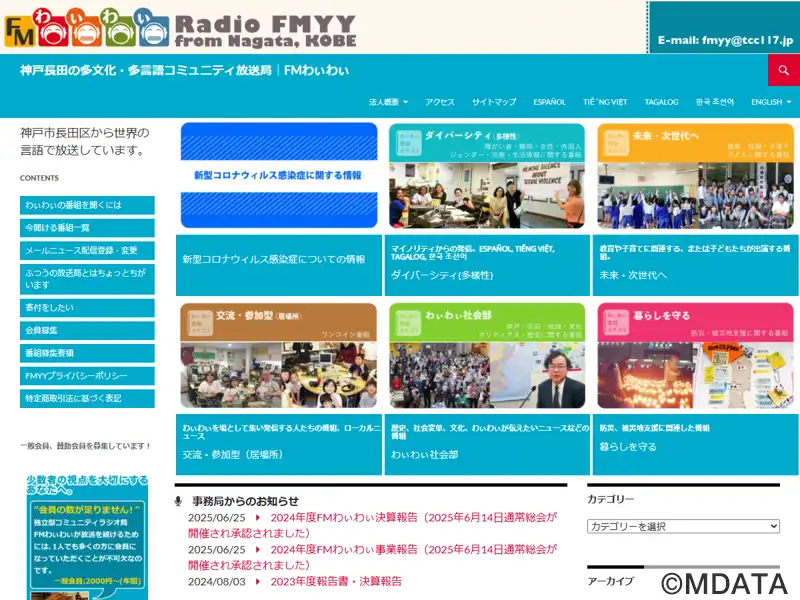This screenshot has width=800, height=600.
Task: Open the red search magnifier icon
Action: tap(784, 70)
